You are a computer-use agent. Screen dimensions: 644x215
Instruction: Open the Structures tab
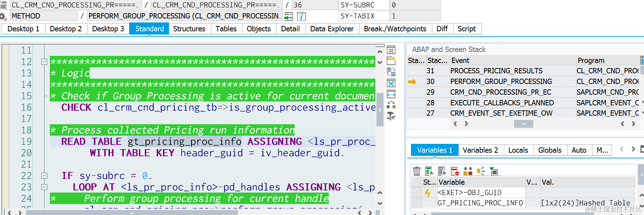pos(189,29)
